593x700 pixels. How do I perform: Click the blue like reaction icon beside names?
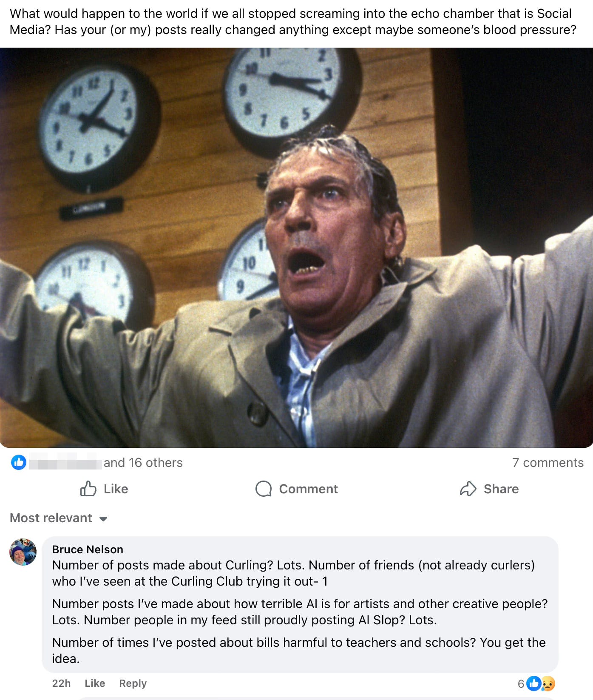pos(19,462)
